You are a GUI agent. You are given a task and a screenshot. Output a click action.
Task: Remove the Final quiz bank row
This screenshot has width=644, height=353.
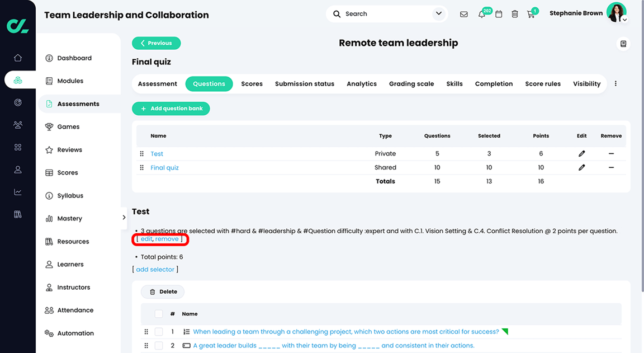[611, 168]
